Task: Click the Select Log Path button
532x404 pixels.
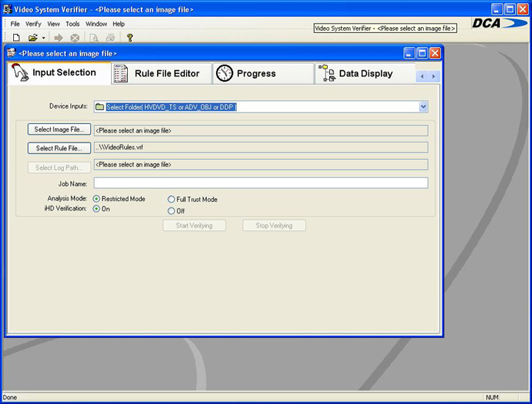Action: [59, 168]
